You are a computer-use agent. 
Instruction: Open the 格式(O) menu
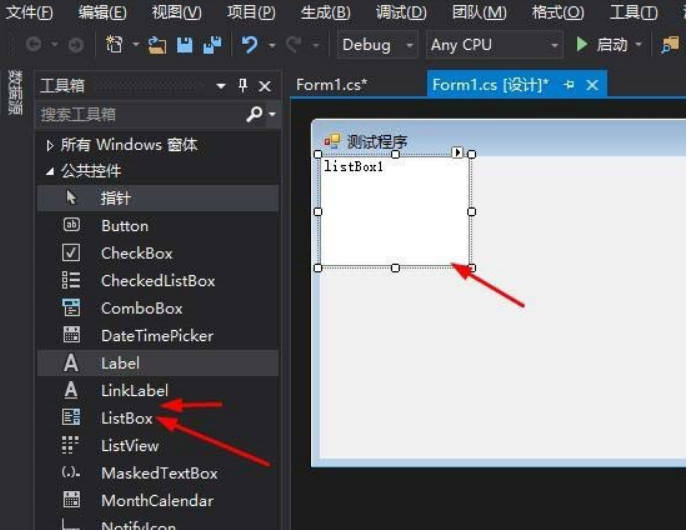click(558, 12)
